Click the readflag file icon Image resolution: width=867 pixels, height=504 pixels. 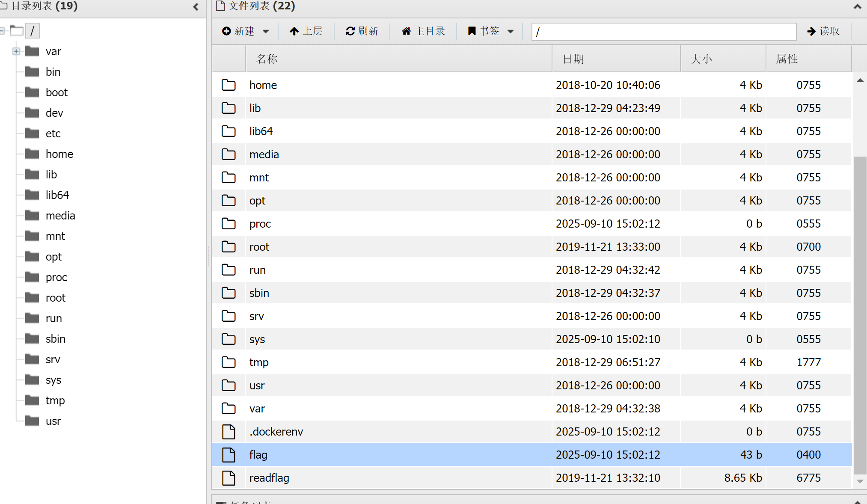[229, 478]
